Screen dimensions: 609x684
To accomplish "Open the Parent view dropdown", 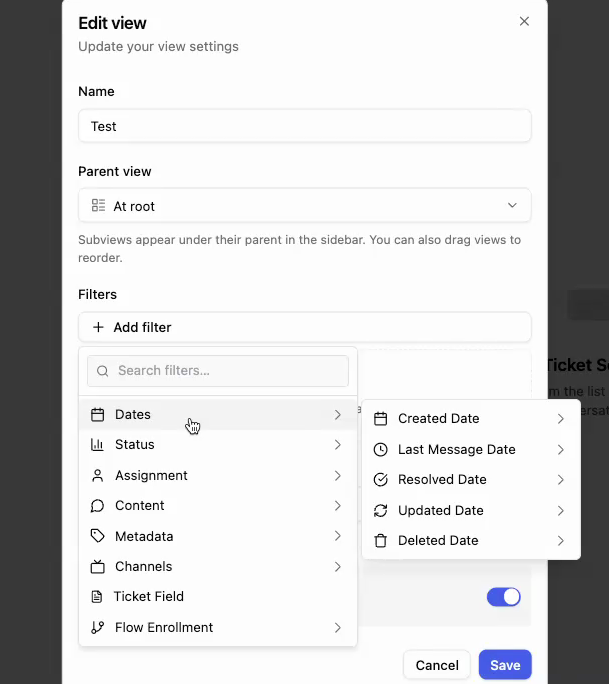I will point(304,206).
